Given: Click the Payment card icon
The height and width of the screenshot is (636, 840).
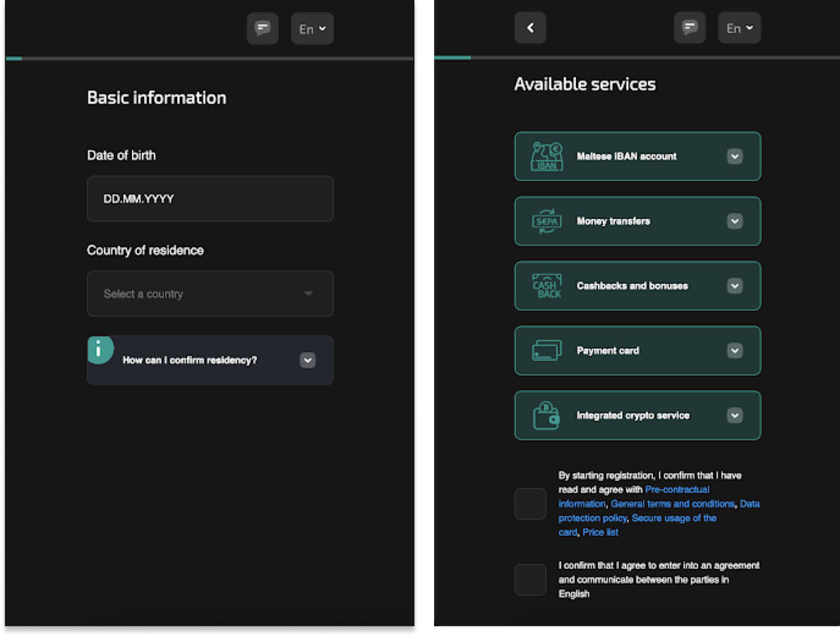Looking at the screenshot, I should coord(546,350).
